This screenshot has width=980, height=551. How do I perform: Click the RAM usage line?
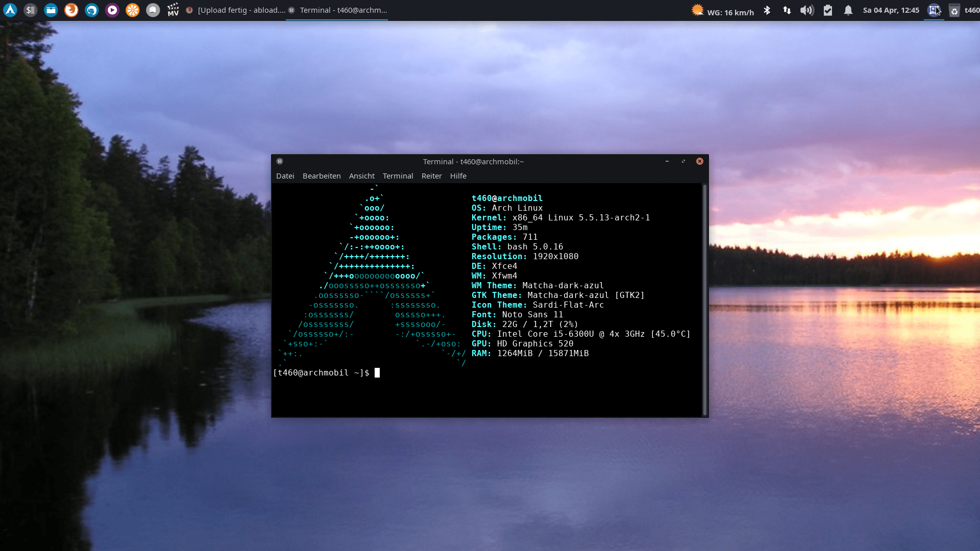coord(530,354)
